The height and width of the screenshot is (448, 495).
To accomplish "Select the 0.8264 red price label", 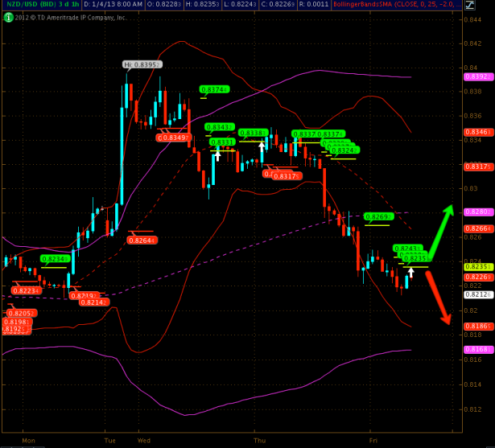I will pyautogui.click(x=142, y=240).
